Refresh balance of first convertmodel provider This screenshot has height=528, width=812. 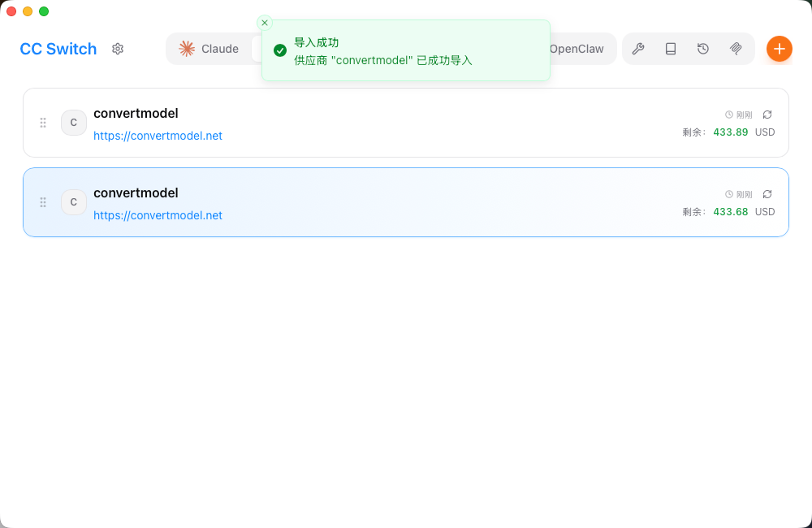pyautogui.click(x=767, y=115)
